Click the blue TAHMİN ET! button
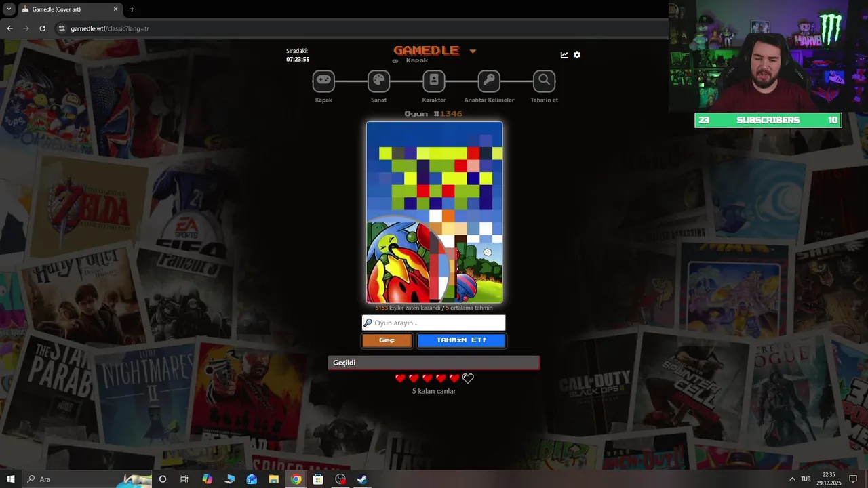Viewport: 868px width, 488px height. [461, 340]
